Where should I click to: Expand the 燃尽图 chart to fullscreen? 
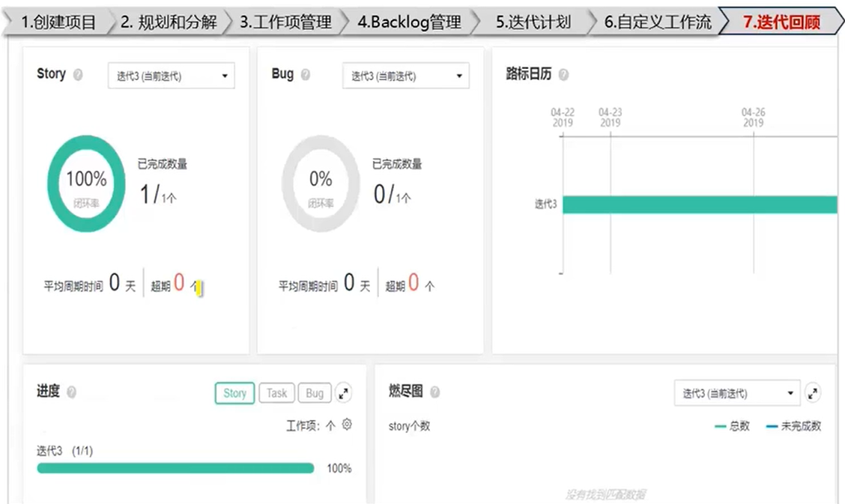pyautogui.click(x=813, y=392)
